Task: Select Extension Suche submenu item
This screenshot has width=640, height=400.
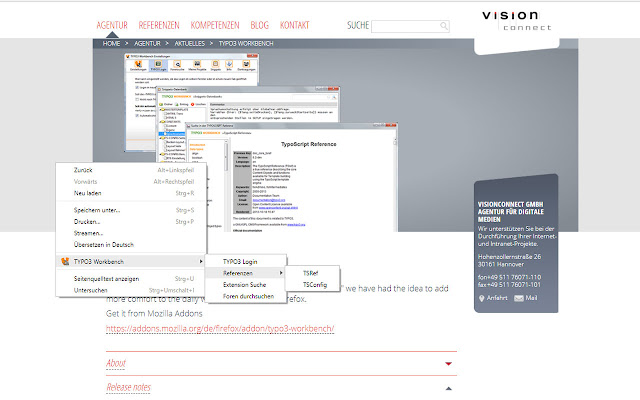Action: 245,284
